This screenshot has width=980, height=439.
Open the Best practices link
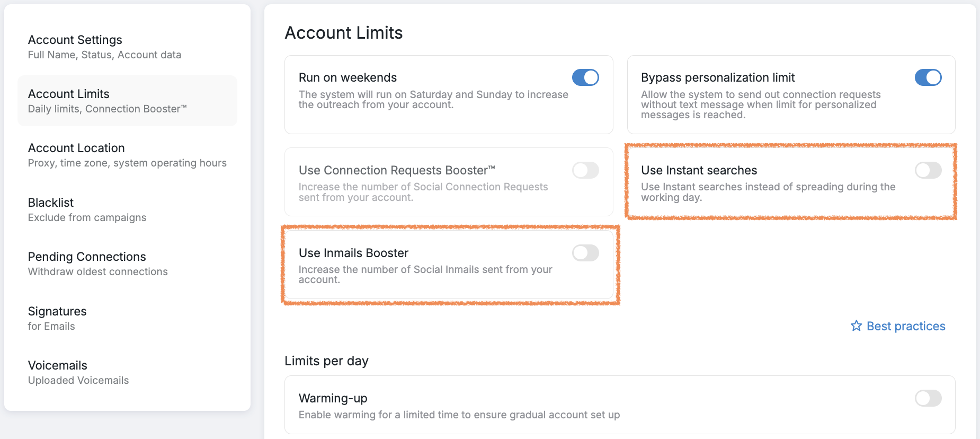[x=905, y=326]
